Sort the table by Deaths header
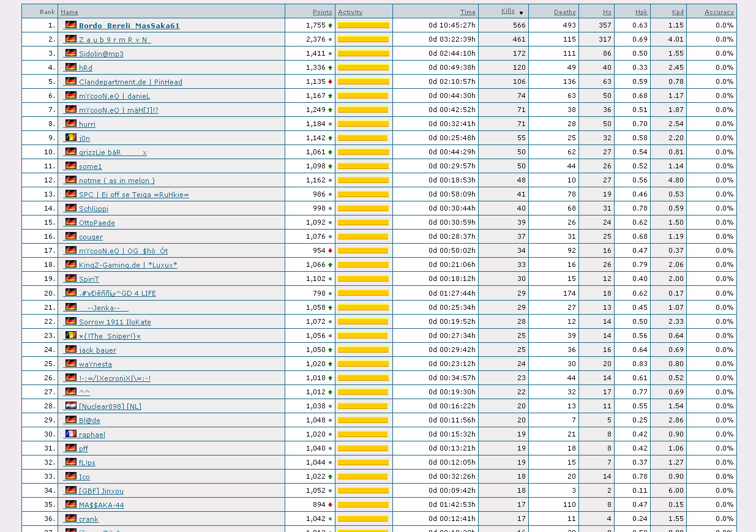Image resolution: width=756 pixels, height=532 pixels. pyautogui.click(x=564, y=12)
